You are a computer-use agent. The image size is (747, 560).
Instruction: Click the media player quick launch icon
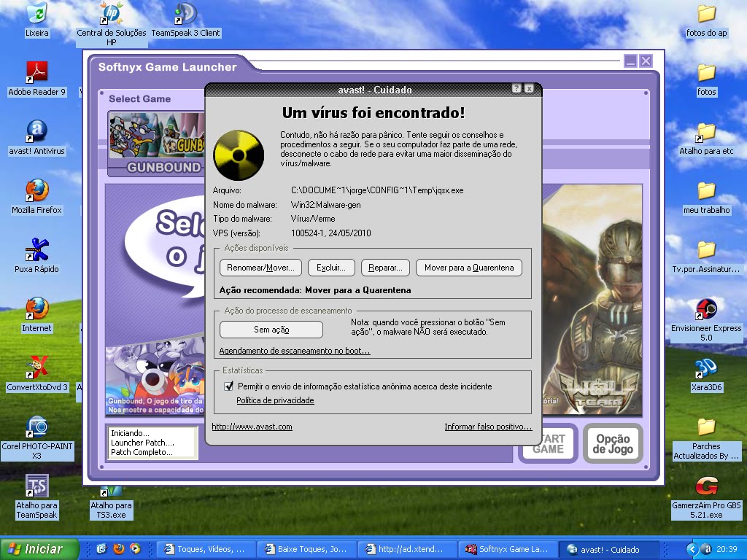pyautogui.click(x=135, y=548)
